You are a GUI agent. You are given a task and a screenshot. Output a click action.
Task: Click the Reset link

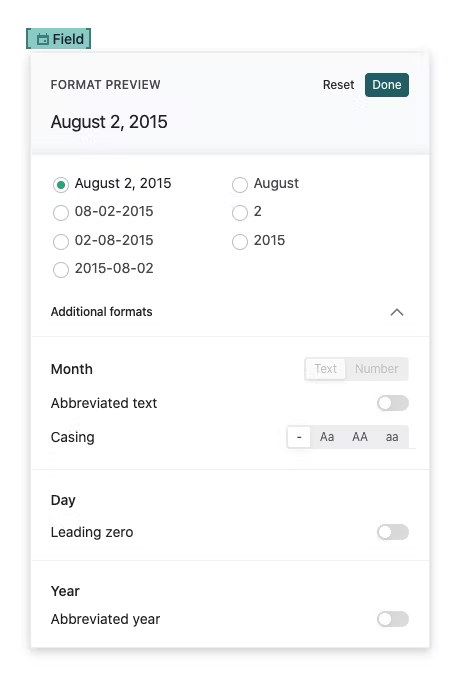tap(338, 85)
